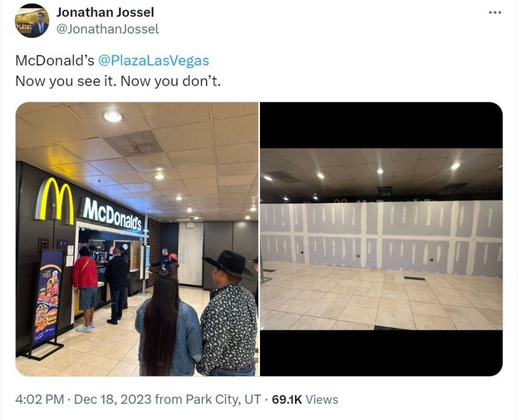Inspect the golden arches logo in left photo
This screenshot has height=420, width=521.
[55, 200]
